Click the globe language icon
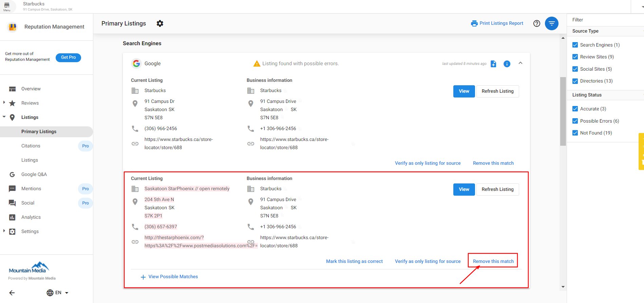The height and width of the screenshot is (303, 644). (x=50, y=293)
